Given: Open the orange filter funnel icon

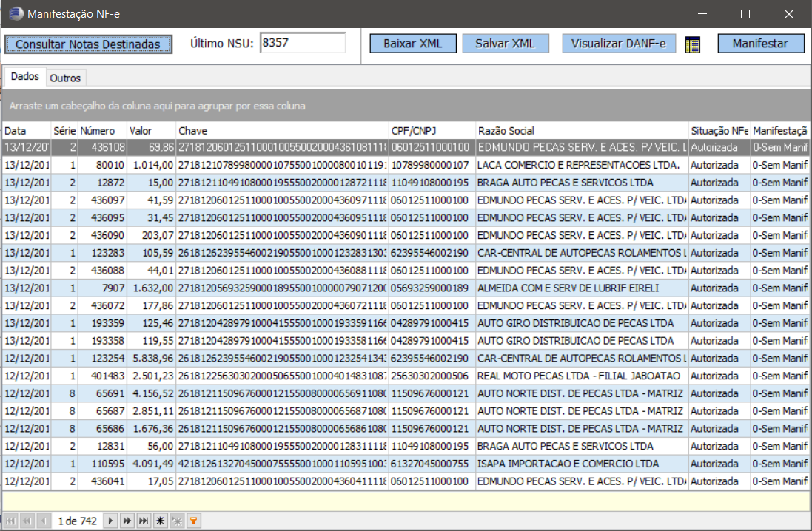Looking at the screenshot, I should pos(194,521).
